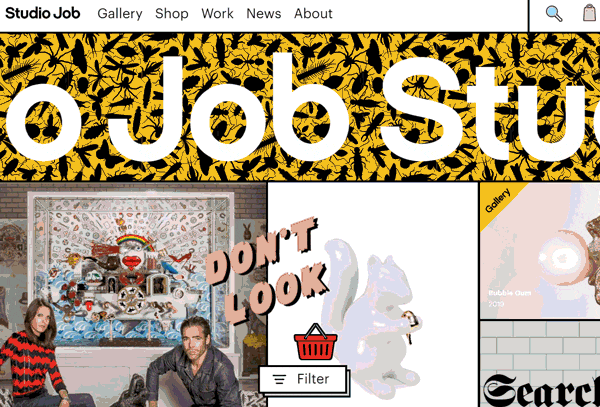Click the filter lines icon
Image resolution: width=600 pixels, height=407 pixels.
pyautogui.click(x=279, y=379)
